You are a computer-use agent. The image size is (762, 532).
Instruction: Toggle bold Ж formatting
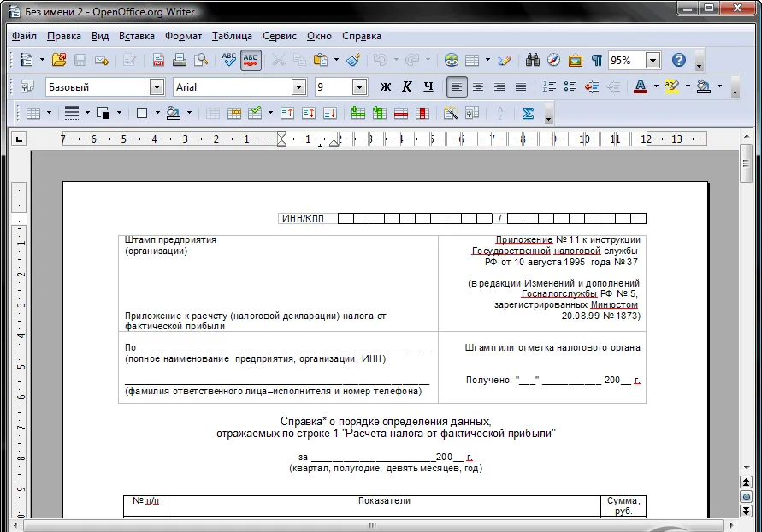[386, 87]
